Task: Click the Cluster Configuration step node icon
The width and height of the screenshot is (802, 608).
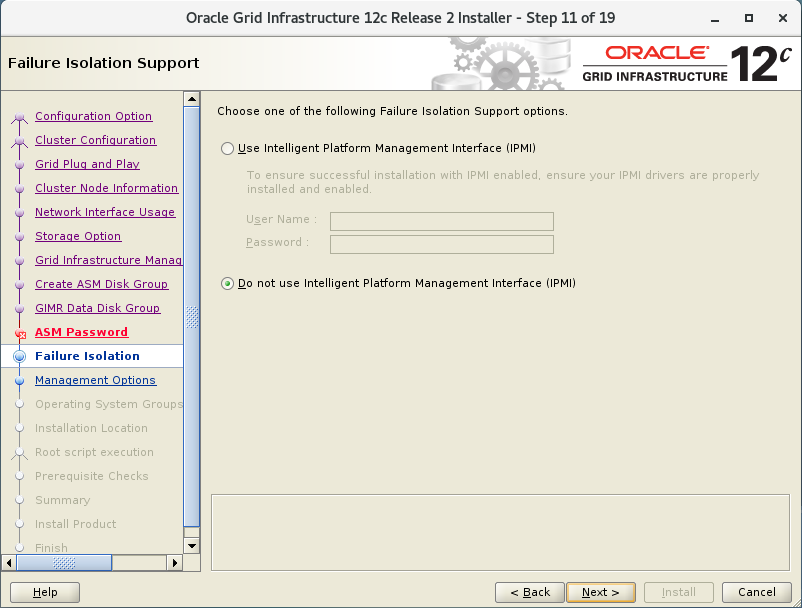Action: [19, 142]
